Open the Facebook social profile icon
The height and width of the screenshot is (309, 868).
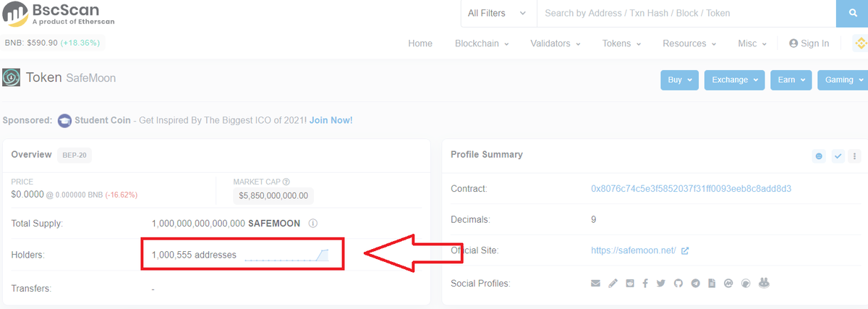click(x=645, y=283)
